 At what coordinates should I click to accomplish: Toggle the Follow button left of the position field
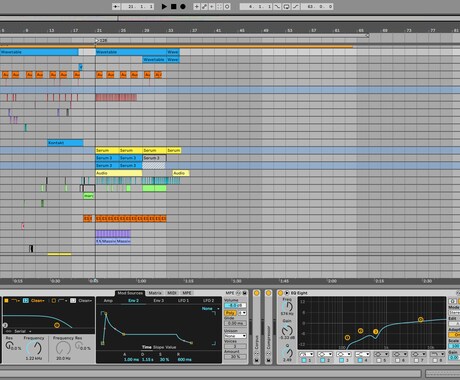(116, 6)
